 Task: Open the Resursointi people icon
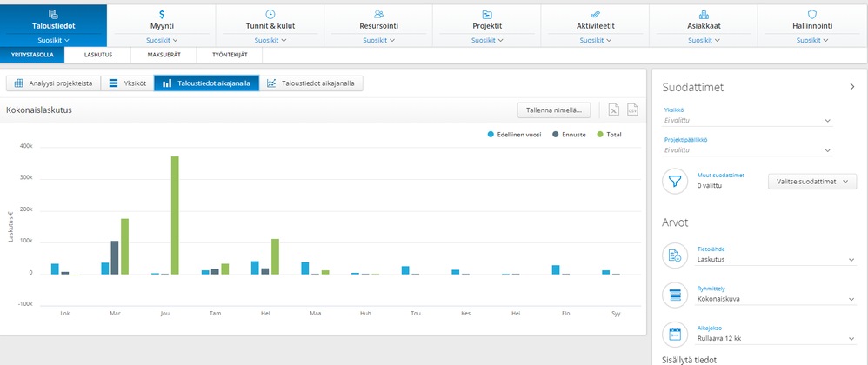pos(379,15)
